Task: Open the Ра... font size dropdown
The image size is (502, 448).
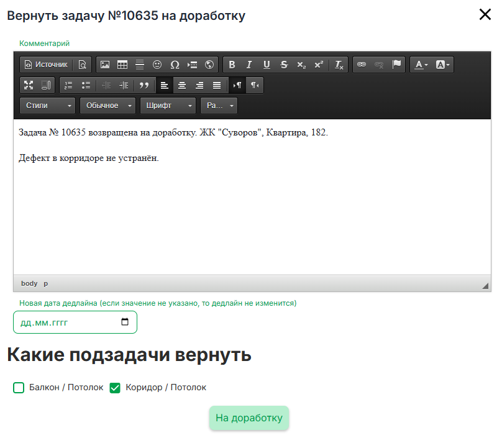Action: [x=219, y=106]
